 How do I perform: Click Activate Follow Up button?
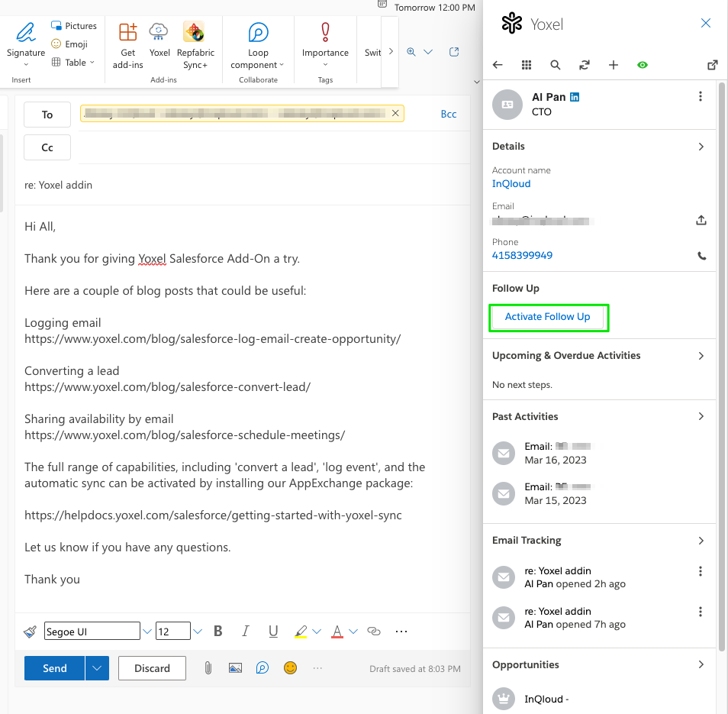[x=547, y=317]
